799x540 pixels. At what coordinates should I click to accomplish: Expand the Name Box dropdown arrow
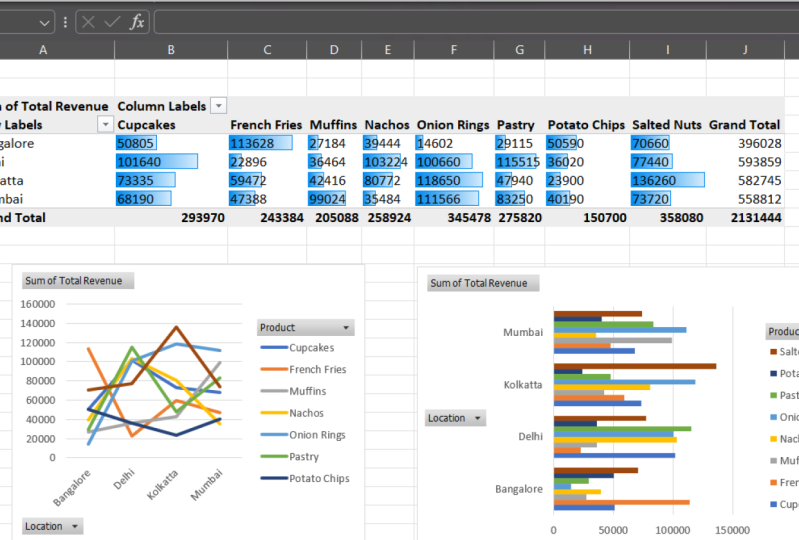pyautogui.click(x=45, y=22)
